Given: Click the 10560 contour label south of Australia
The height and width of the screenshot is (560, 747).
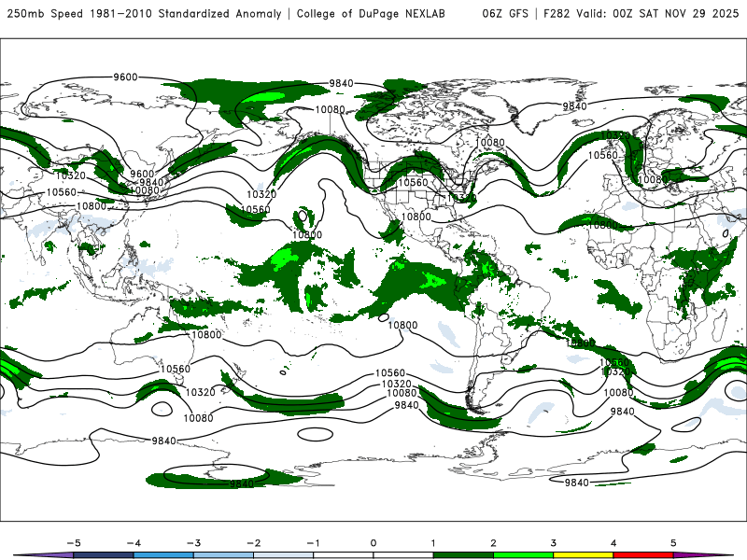Looking at the screenshot, I should (x=176, y=369).
